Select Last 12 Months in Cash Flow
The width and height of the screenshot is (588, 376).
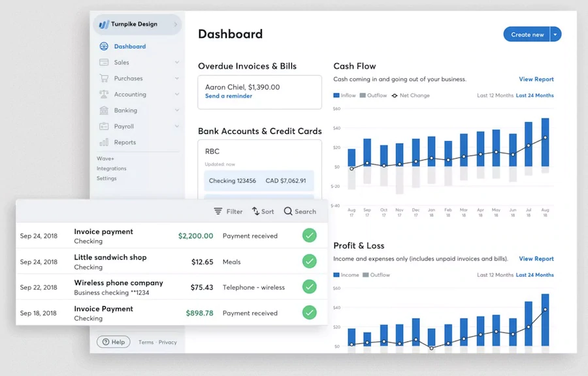click(495, 95)
